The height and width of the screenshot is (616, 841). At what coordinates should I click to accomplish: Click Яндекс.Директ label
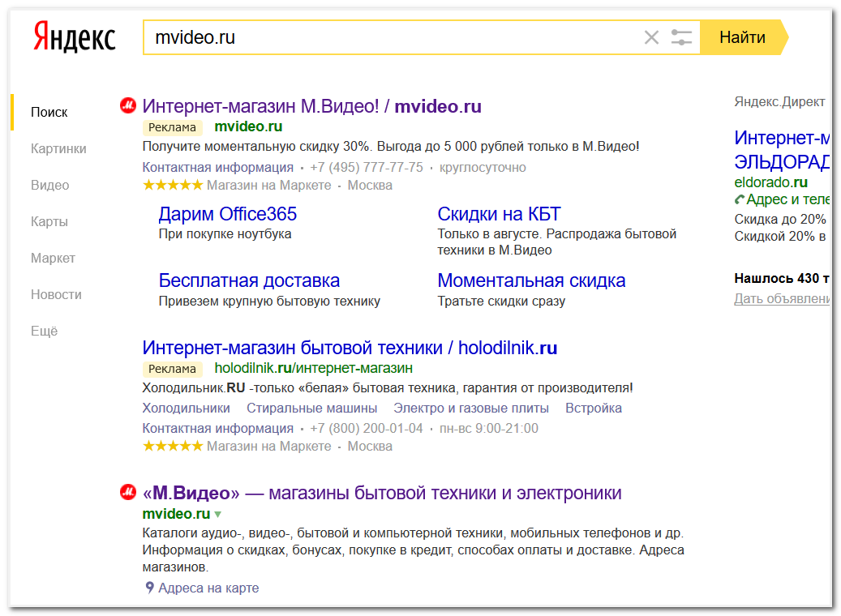tap(779, 101)
